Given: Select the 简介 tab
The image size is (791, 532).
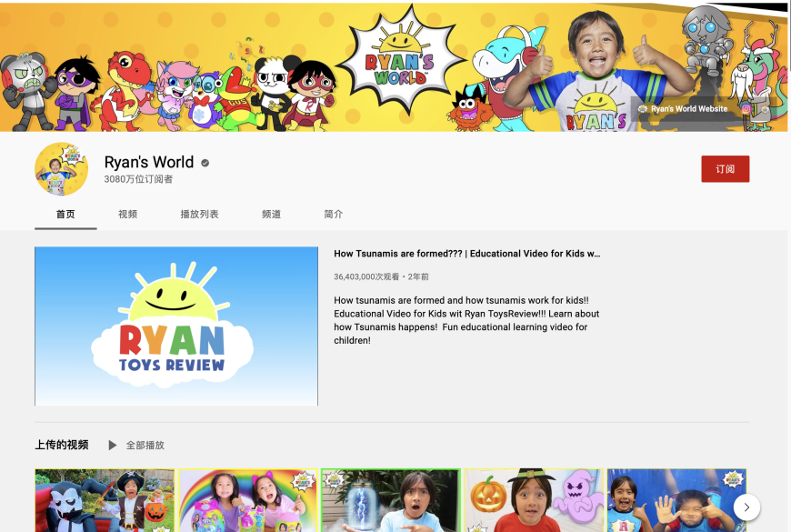Looking at the screenshot, I should point(334,215).
